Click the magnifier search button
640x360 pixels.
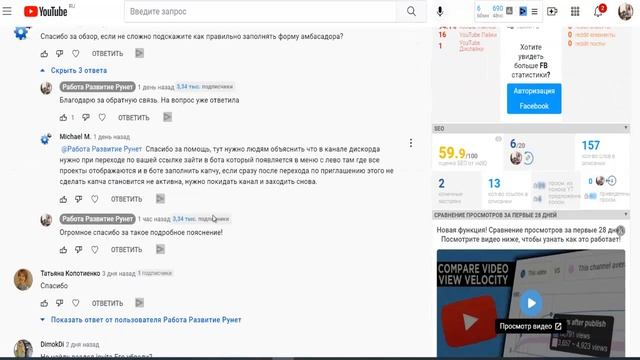tap(411, 11)
